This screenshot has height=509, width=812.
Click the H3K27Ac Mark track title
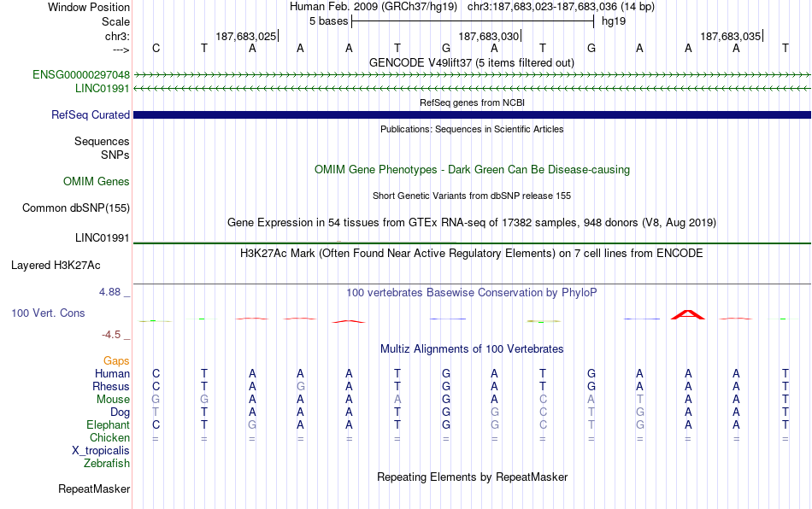(472, 253)
